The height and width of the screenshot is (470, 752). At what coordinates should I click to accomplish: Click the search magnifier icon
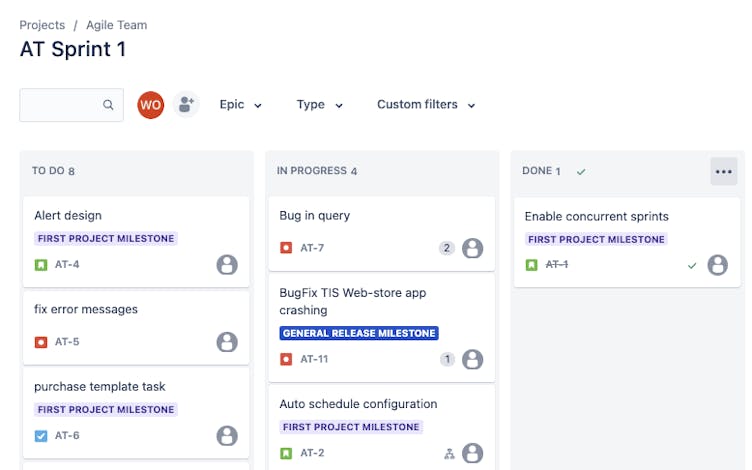pyautogui.click(x=108, y=105)
